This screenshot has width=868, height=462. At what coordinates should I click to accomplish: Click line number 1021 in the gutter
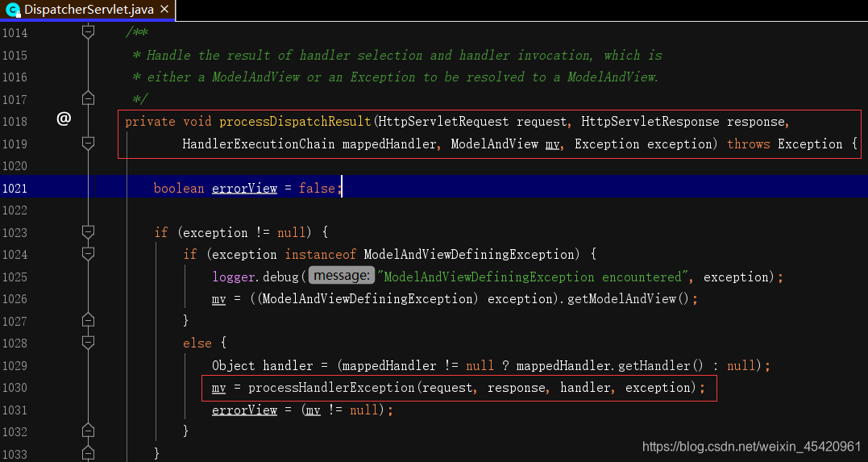(15, 189)
